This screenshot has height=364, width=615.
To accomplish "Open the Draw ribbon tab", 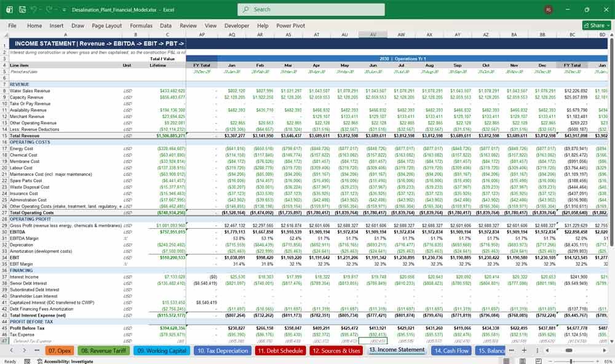I will pos(77,25).
